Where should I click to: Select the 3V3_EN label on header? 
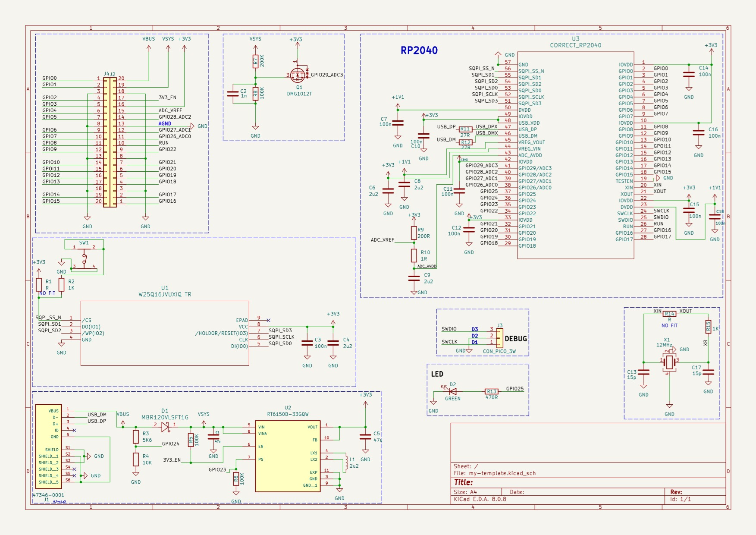[x=167, y=98]
